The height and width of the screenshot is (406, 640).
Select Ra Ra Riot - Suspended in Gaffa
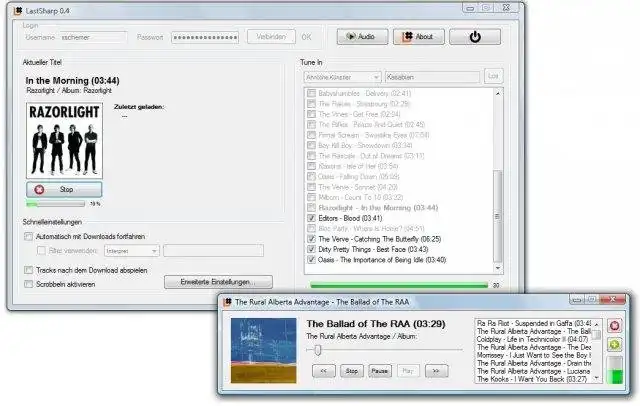tap(533, 323)
